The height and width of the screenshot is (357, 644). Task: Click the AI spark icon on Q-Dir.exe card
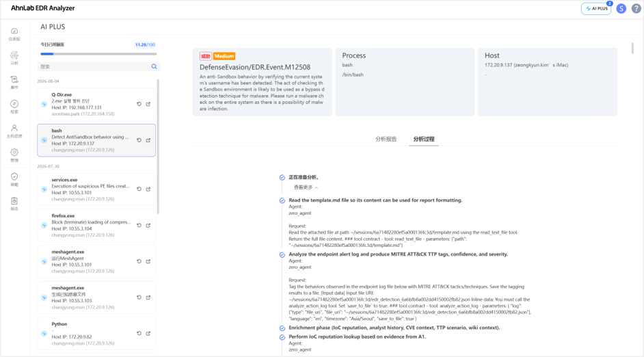coord(44,104)
